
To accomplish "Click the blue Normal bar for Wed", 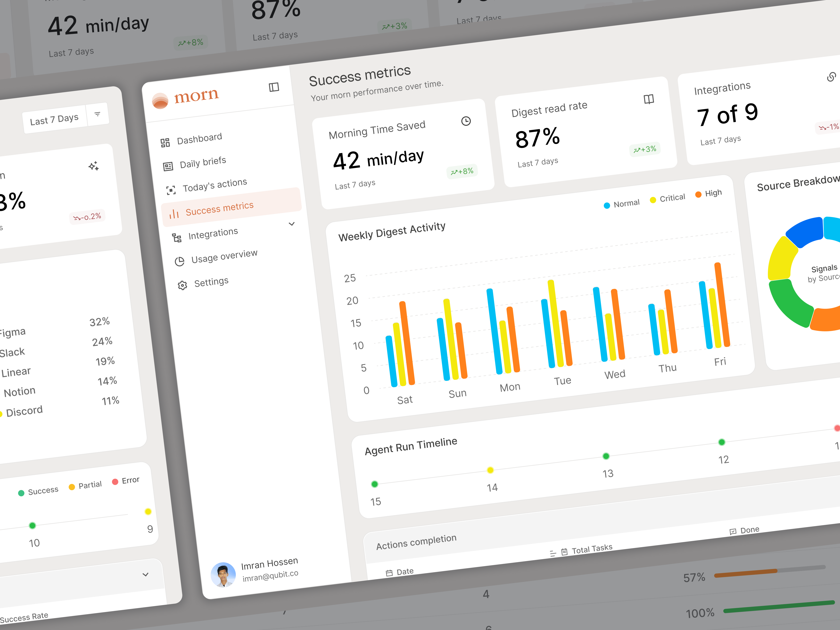I will point(600,324).
